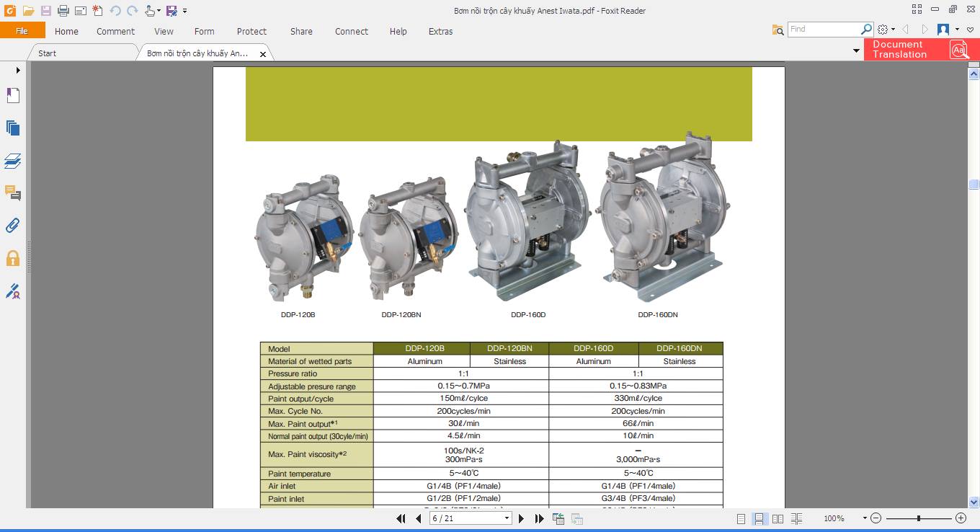Select continuous facing view mode
Viewport: 980px width, 532px height.
[x=796, y=518]
